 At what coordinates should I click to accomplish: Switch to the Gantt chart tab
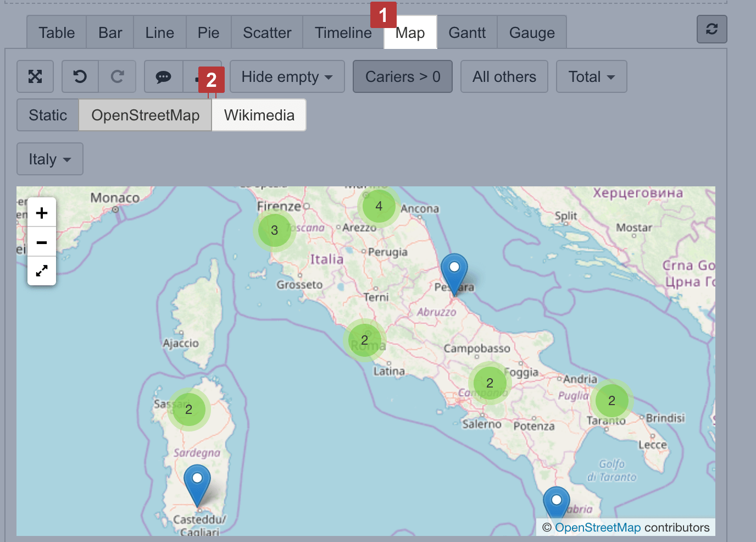467,33
